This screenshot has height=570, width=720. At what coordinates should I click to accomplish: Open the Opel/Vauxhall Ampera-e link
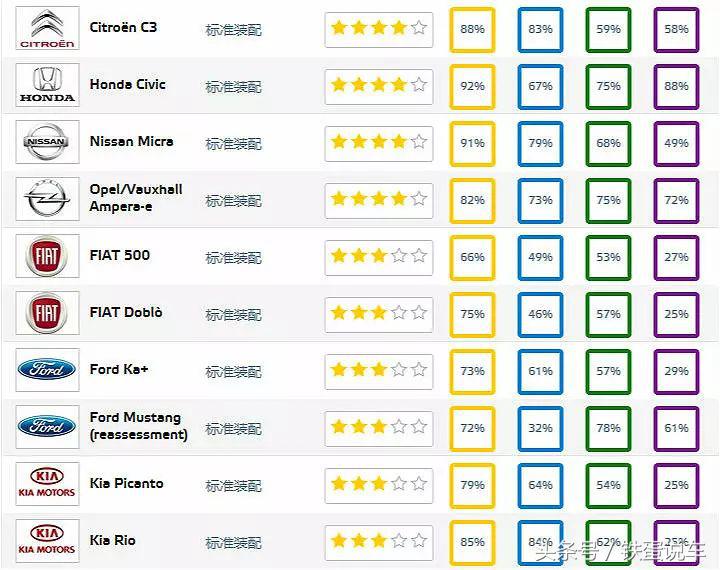coord(136,197)
